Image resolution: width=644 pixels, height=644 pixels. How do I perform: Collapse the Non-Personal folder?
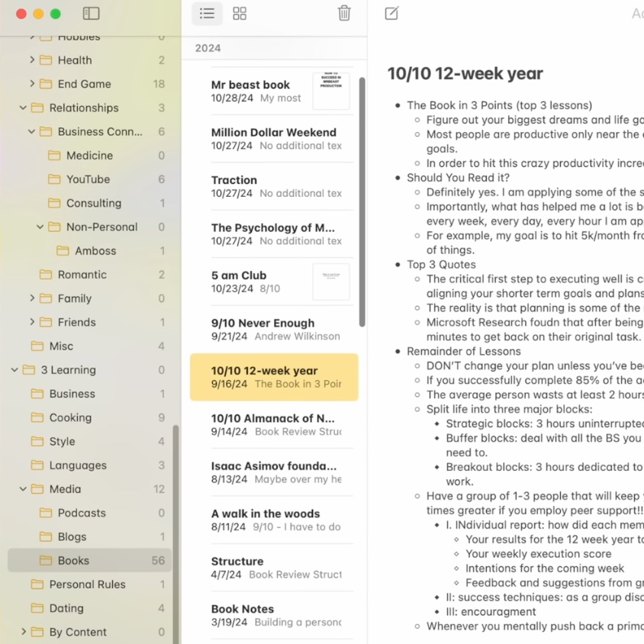coord(40,227)
